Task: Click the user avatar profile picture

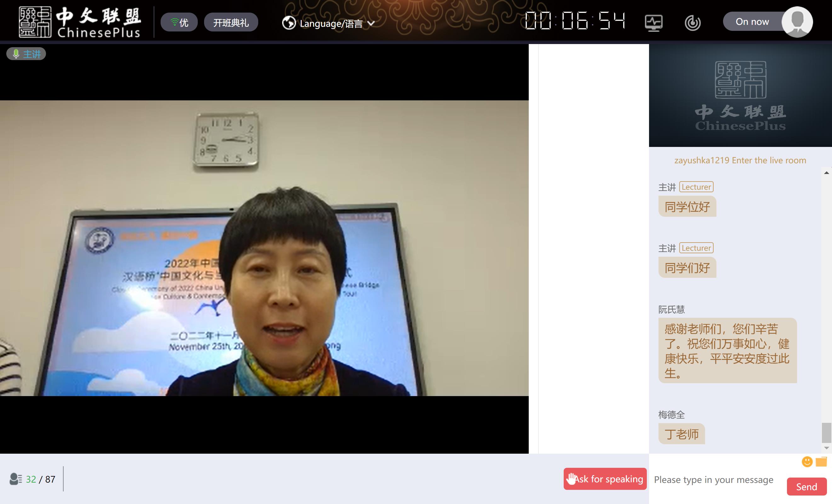Action: pos(797,22)
